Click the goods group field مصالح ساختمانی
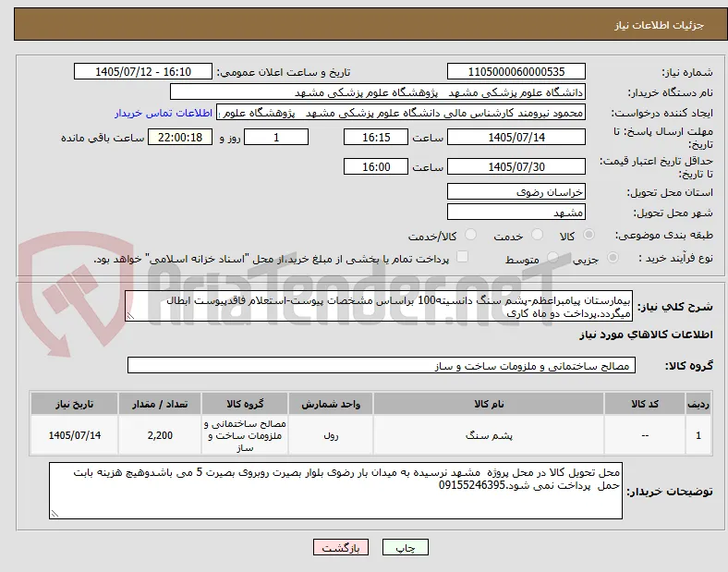 382,365
